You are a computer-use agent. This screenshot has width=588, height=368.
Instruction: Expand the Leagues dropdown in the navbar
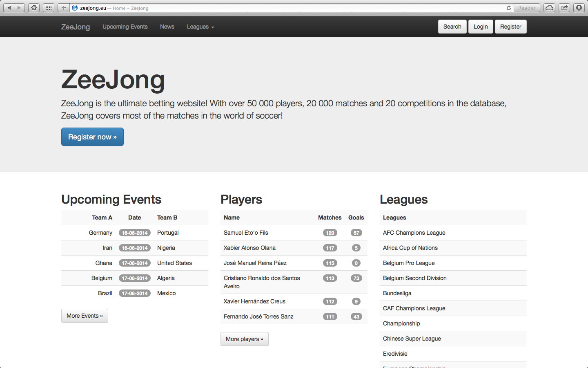pyautogui.click(x=200, y=27)
